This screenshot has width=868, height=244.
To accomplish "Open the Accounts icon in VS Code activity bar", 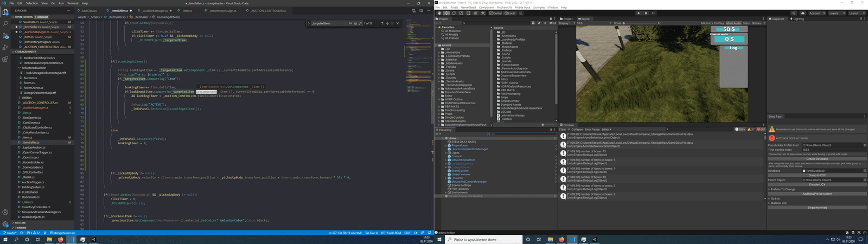I will [x=5, y=212].
